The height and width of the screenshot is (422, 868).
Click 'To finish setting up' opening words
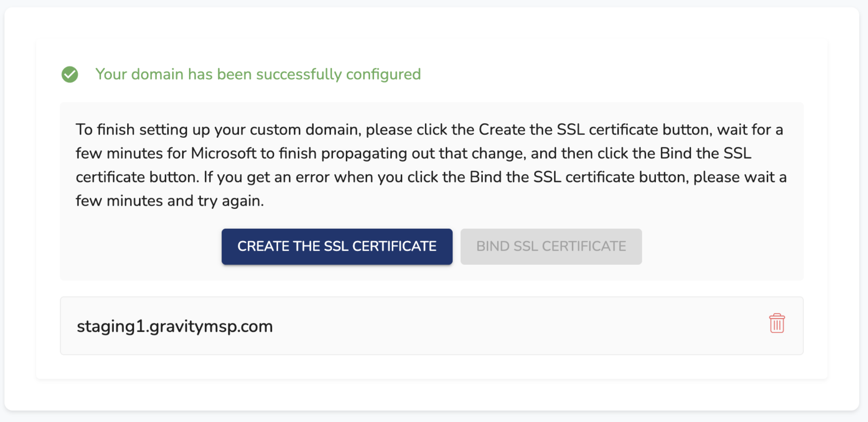[133, 130]
